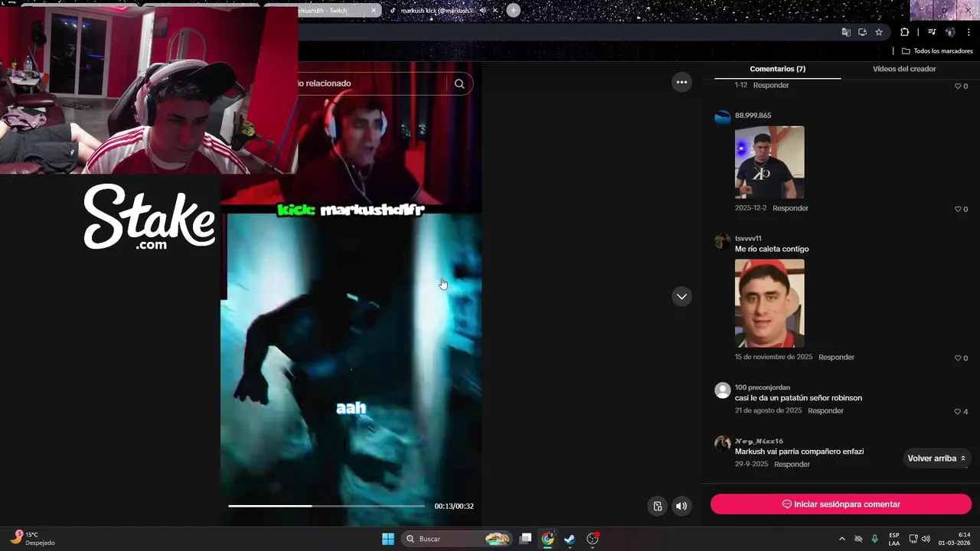
Task: Open Steam from taskbar
Action: [570, 539]
